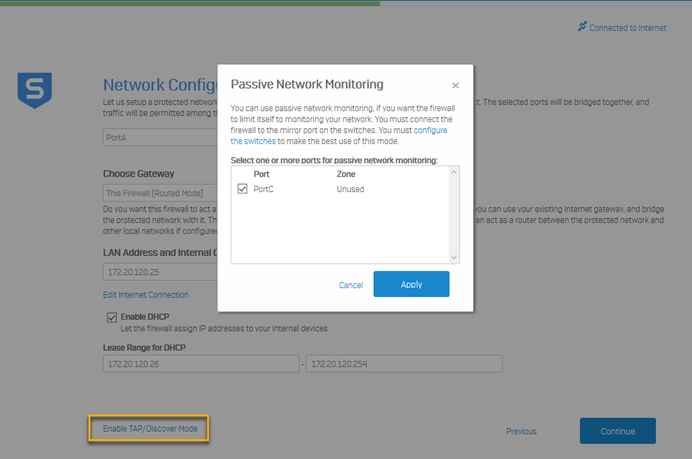Close the Passive Network Monitoring dialog
This screenshot has height=459, width=692.
[456, 86]
